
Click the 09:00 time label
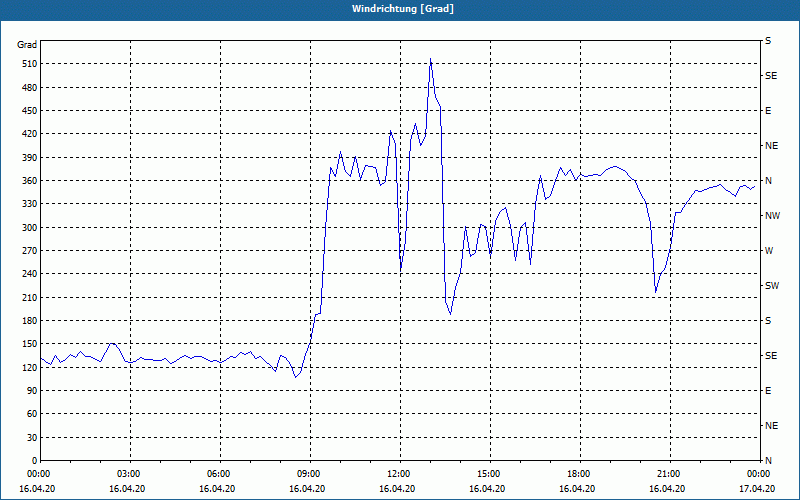point(310,474)
